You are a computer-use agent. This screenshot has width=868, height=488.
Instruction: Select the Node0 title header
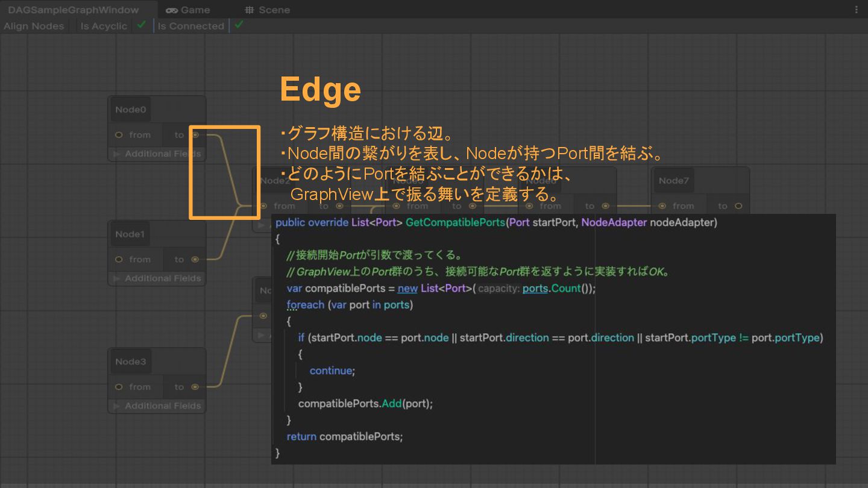pyautogui.click(x=131, y=110)
